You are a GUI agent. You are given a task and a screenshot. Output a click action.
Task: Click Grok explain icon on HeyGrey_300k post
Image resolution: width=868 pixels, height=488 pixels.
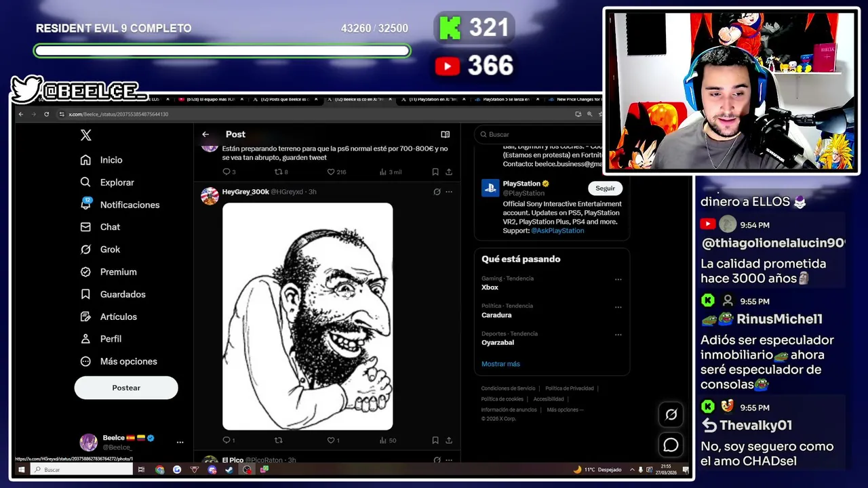point(437,192)
